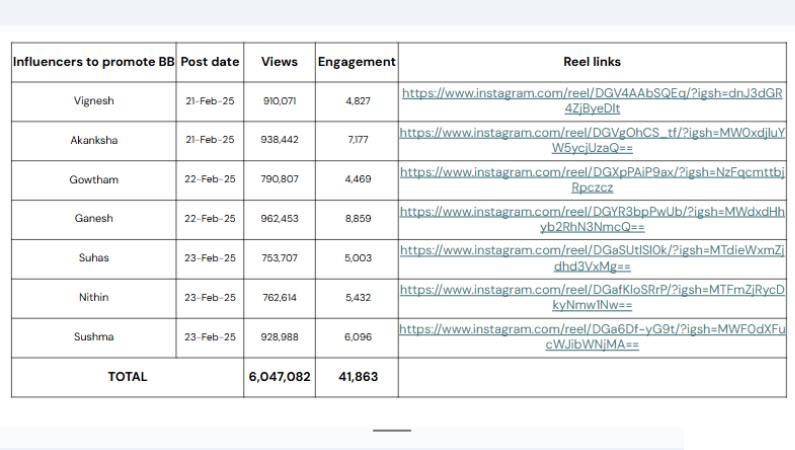Open Suhas's Instagram reel link
The width and height of the screenshot is (795, 450).
(x=591, y=251)
